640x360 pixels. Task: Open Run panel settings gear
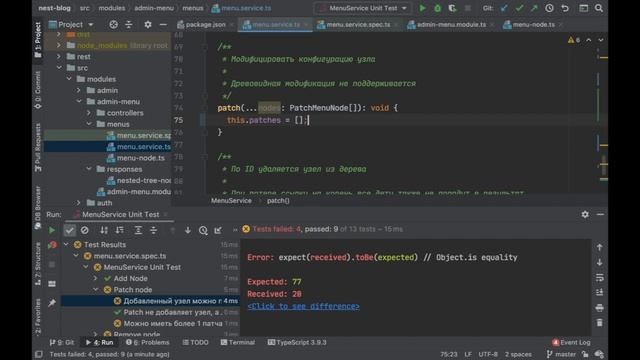(585, 214)
